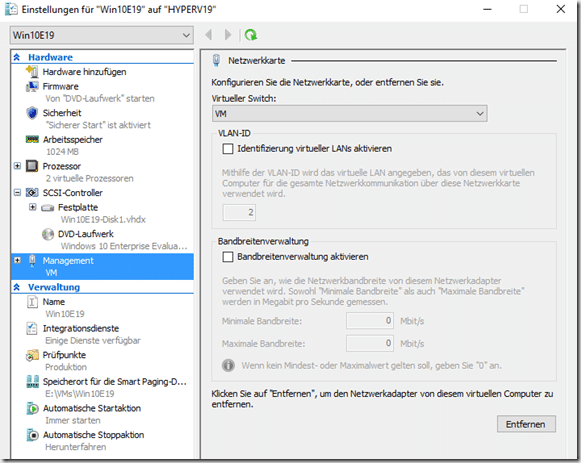Collapse the SCSI-Controller tree node

tap(17, 193)
